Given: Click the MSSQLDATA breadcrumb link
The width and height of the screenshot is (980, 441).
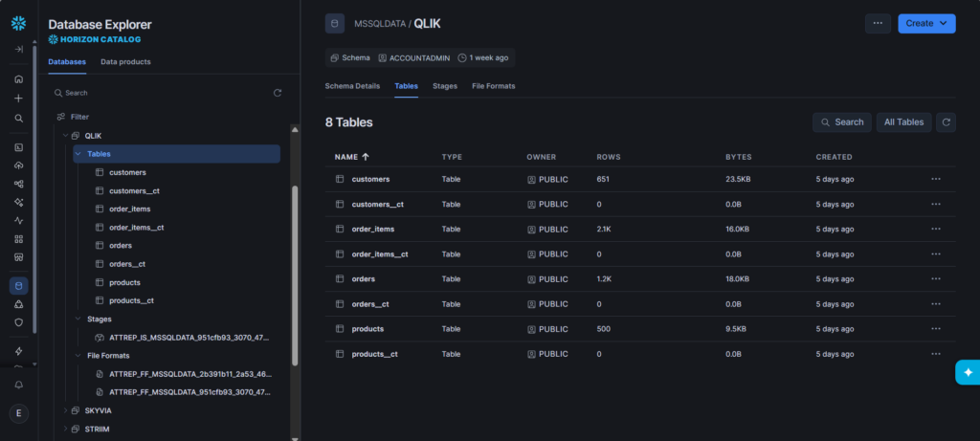Looking at the screenshot, I should (381, 24).
